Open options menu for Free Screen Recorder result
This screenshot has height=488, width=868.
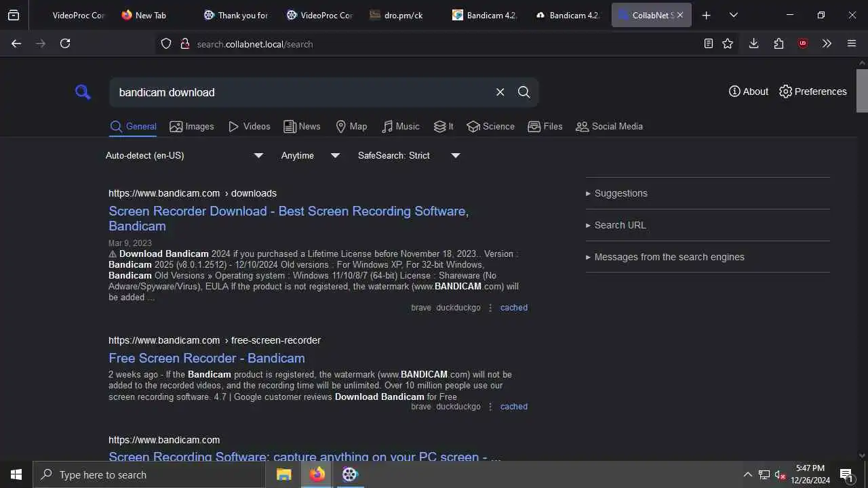490,407
